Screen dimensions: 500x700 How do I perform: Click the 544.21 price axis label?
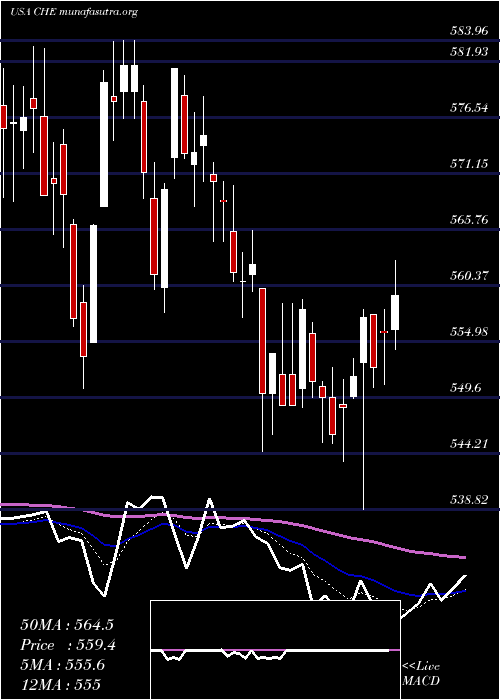pyautogui.click(x=468, y=444)
